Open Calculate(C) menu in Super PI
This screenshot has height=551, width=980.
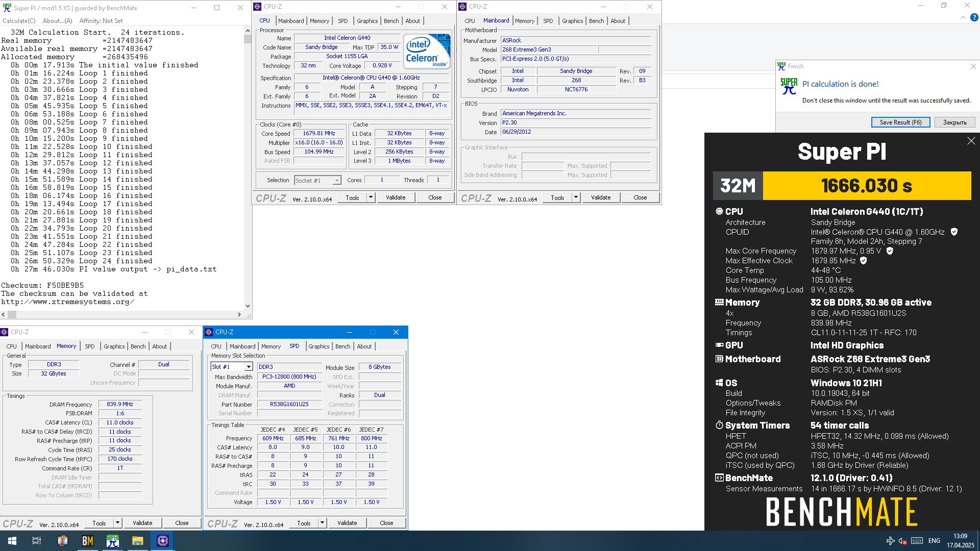(x=19, y=21)
